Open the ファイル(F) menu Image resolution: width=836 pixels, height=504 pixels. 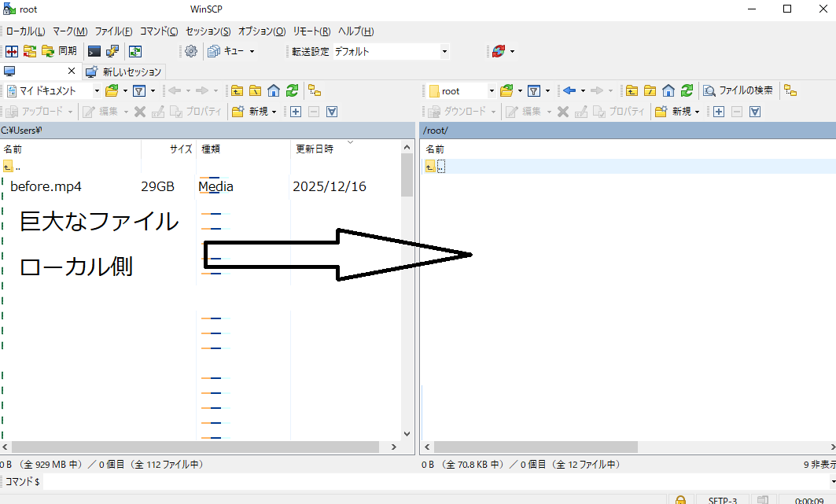[113, 31]
